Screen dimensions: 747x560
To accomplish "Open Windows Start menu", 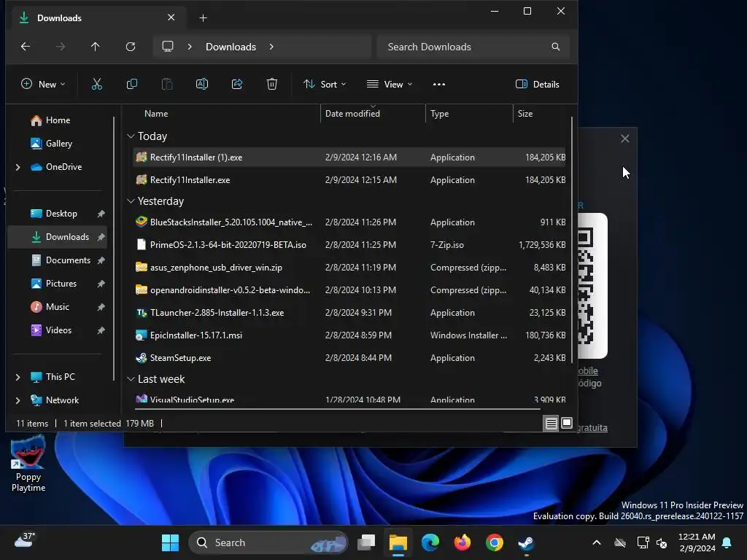I will point(170,542).
